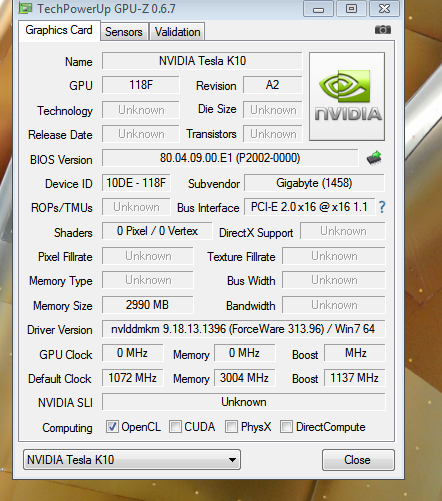Click the Bus Width Unknown field
The height and width of the screenshot is (501, 442).
click(x=334, y=280)
